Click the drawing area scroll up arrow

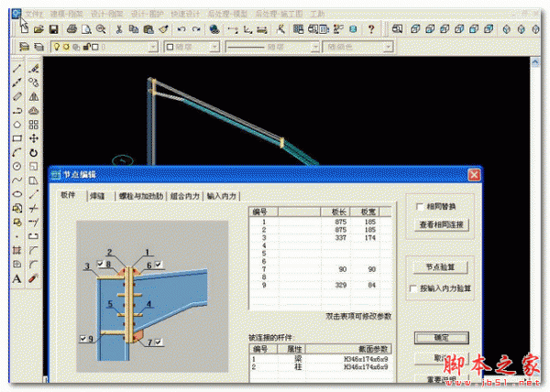tap(535, 62)
